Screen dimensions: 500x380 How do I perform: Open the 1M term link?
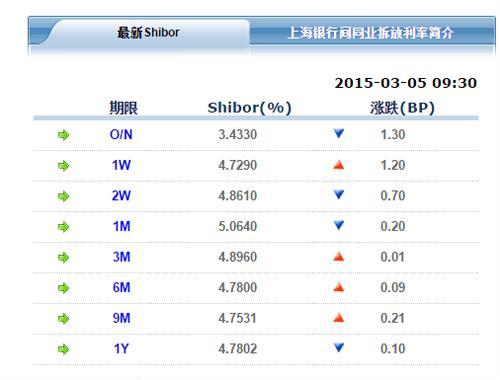click(121, 226)
